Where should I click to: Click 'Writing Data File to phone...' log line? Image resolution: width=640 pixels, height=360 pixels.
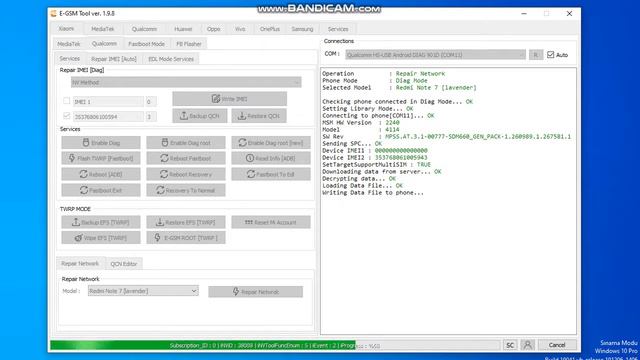pos(373,193)
